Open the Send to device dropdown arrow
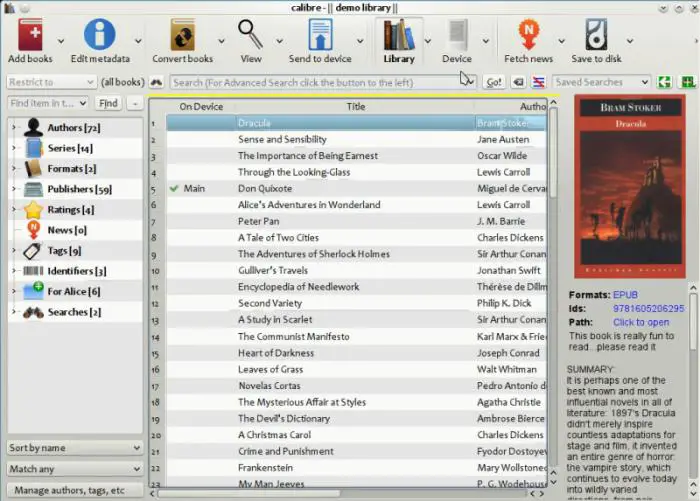 [360, 41]
